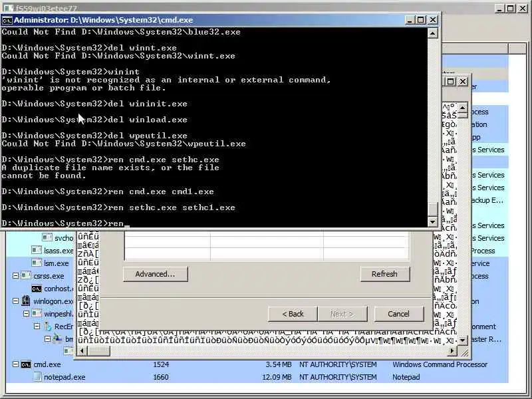Image resolution: width=532 pixels, height=399 pixels.
Task: Minimize the outer remote session window
Action: pyautogui.click(x=499, y=8)
